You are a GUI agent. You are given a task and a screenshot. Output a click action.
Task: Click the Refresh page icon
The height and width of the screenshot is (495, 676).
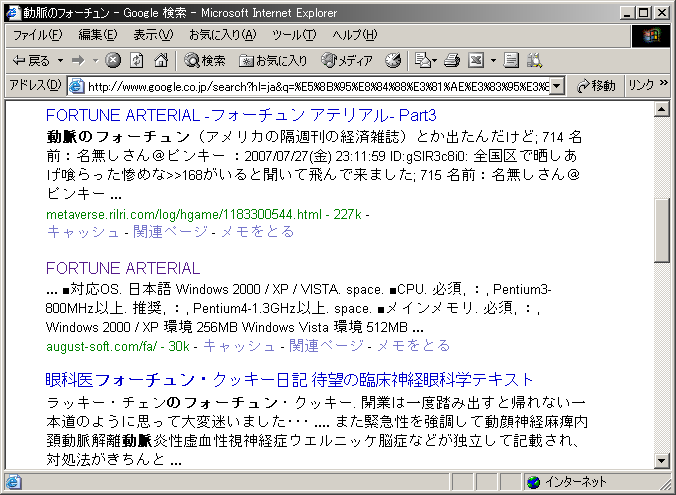pos(137,60)
